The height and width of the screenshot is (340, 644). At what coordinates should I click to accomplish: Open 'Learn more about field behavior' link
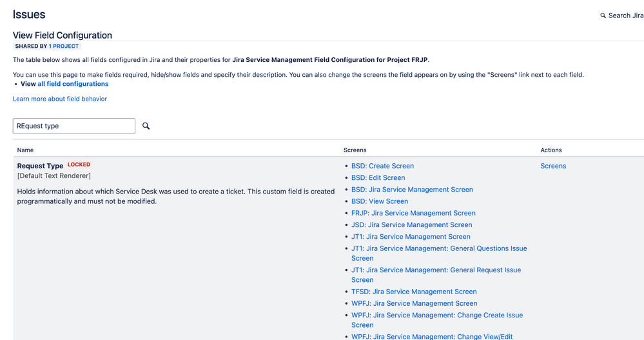click(x=60, y=99)
